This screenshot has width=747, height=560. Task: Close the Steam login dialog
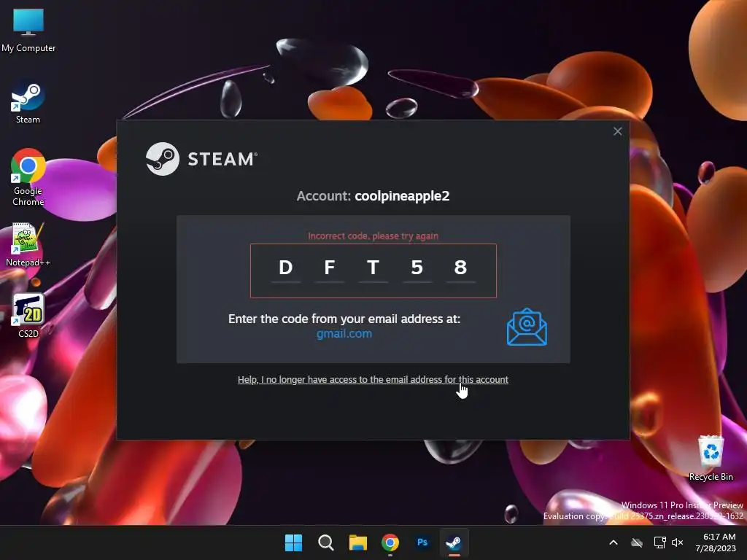pyautogui.click(x=617, y=131)
